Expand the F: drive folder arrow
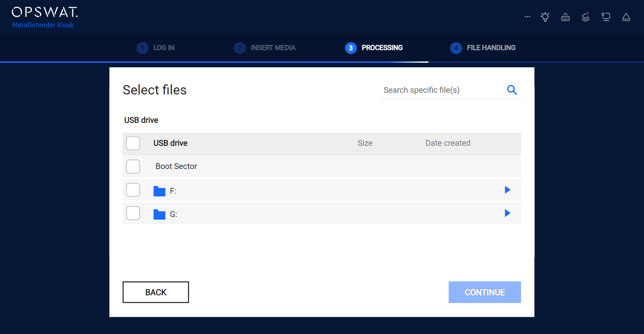 [x=507, y=190]
